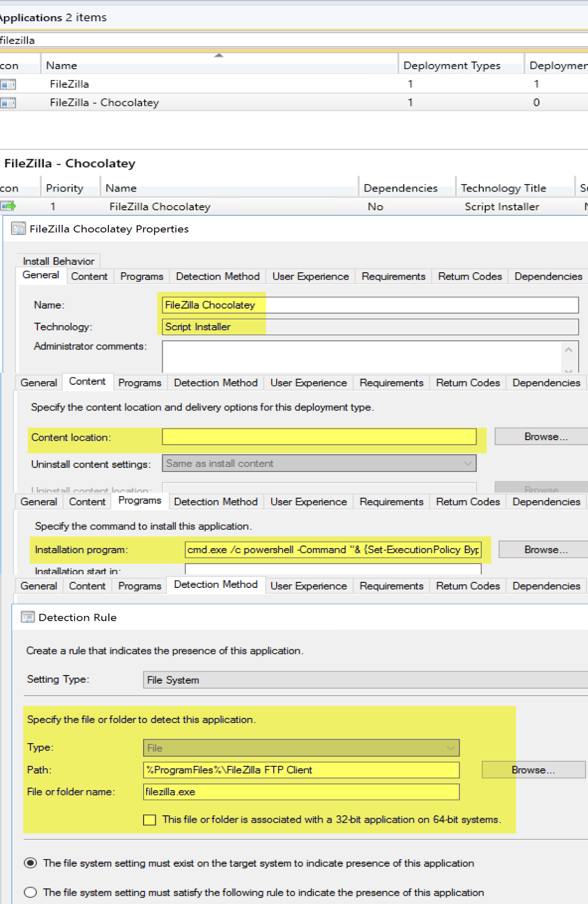The image size is (588, 904).
Task: Click the Administrator comments scroll up arrow
Action: tap(568, 350)
